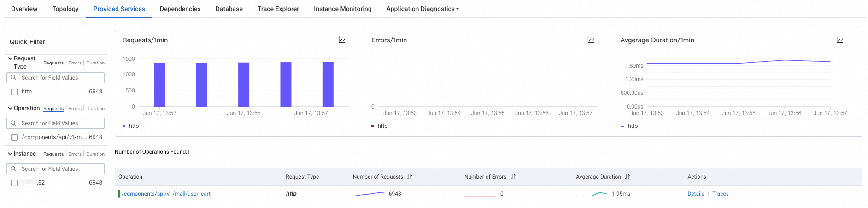Image resolution: width=868 pixels, height=208 pixels.
Task: Open Details for the user_cart operation
Action: [696, 194]
